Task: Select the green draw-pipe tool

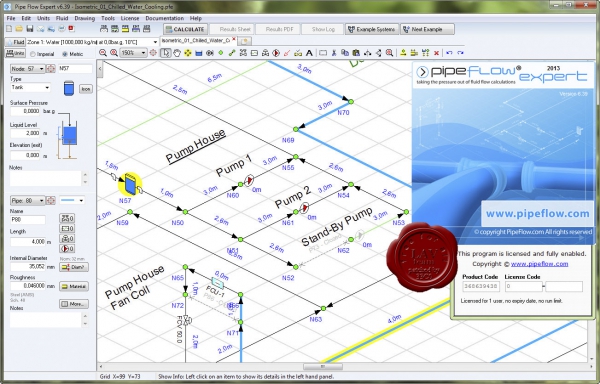Action: point(232,53)
